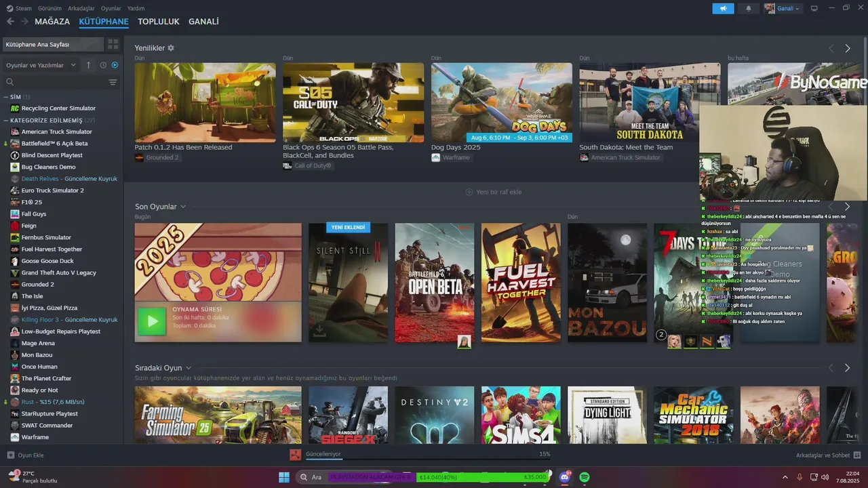The width and height of the screenshot is (868, 488).
Task: Go back with the navigation back arrow
Action: [10, 22]
